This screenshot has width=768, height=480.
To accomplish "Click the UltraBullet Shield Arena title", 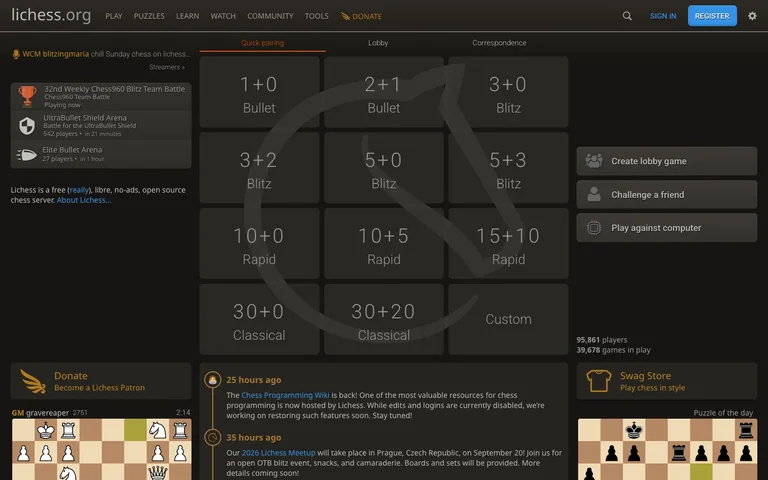I will tap(85, 118).
